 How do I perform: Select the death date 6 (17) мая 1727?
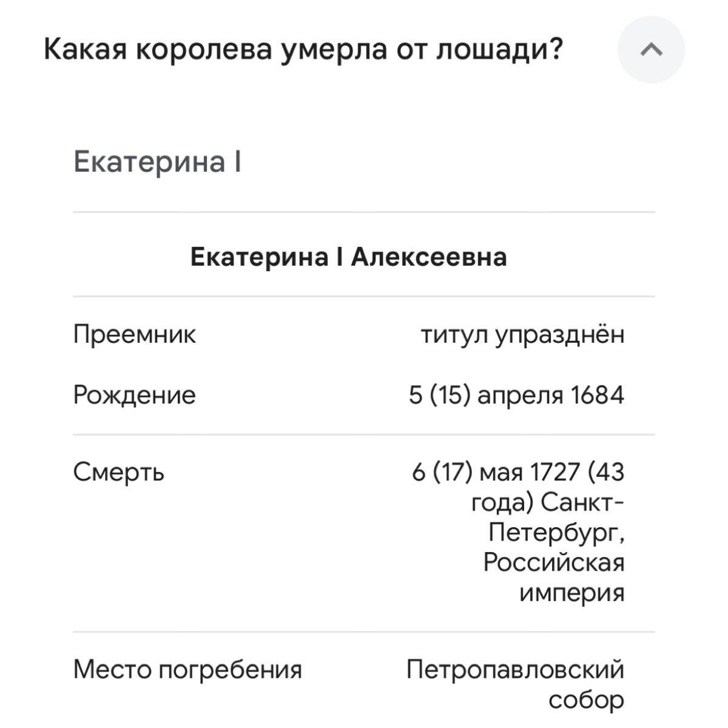[519, 470]
